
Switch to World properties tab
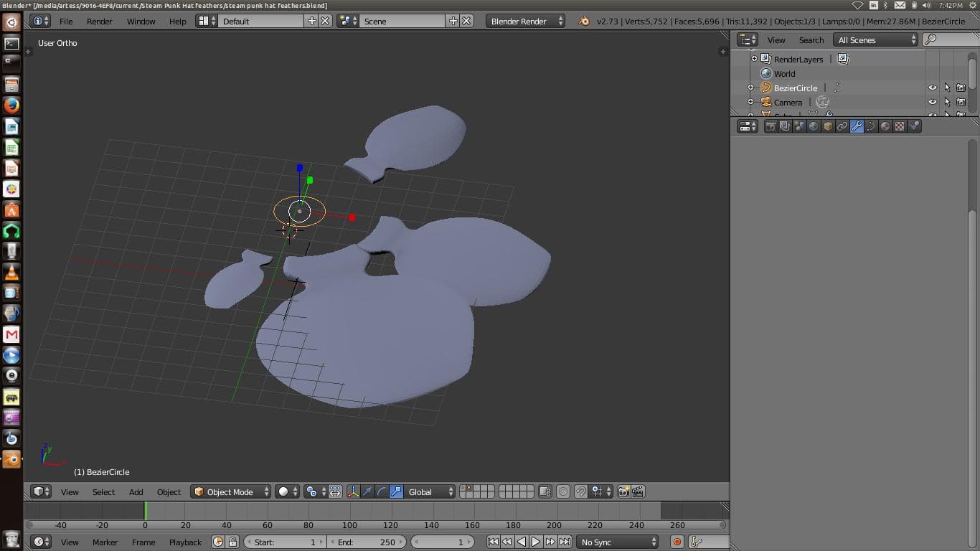(814, 126)
